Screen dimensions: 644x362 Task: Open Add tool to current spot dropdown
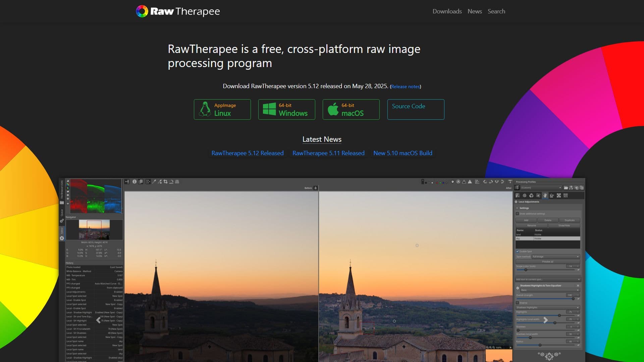548,279
